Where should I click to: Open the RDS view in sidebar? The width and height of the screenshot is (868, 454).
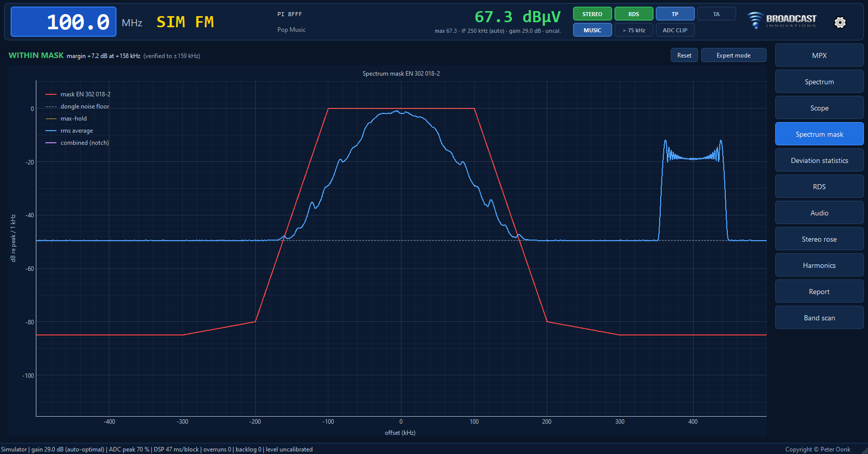(x=819, y=187)
